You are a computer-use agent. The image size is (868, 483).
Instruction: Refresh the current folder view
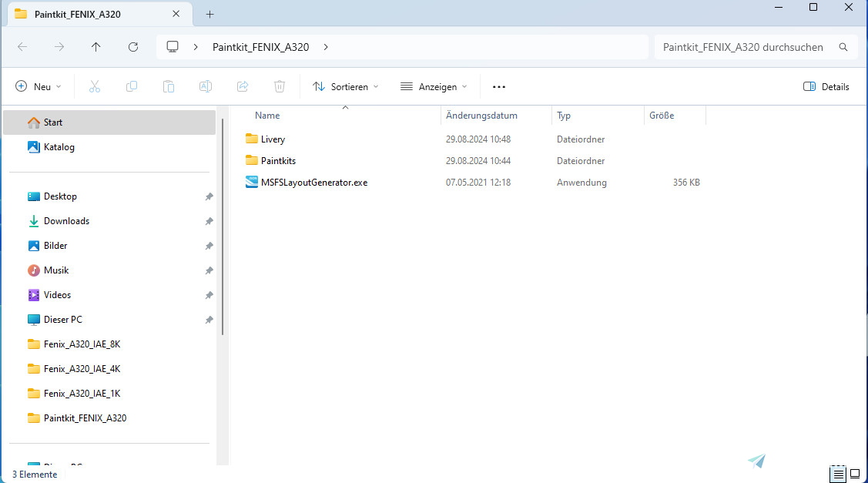pos(132,47)
